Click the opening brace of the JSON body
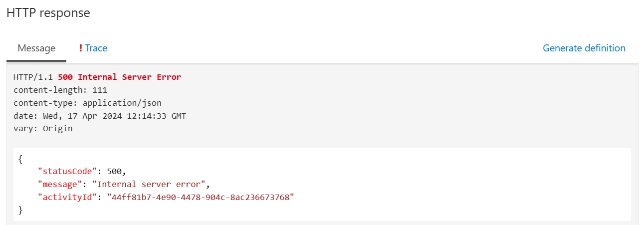Image resolution: width=644 pixels, height=225 pixels. coord(20,159)
